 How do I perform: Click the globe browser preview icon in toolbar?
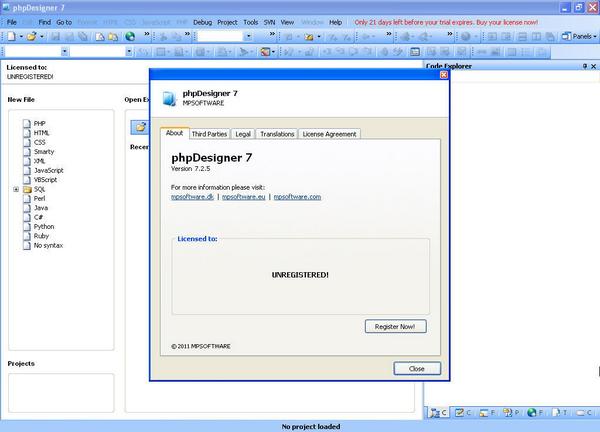(x=130, y=36)
